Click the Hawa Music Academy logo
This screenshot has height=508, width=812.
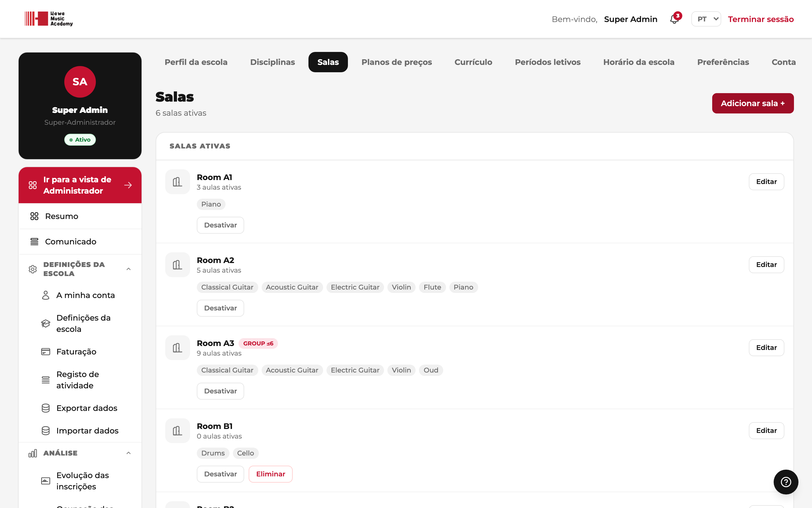49,19
